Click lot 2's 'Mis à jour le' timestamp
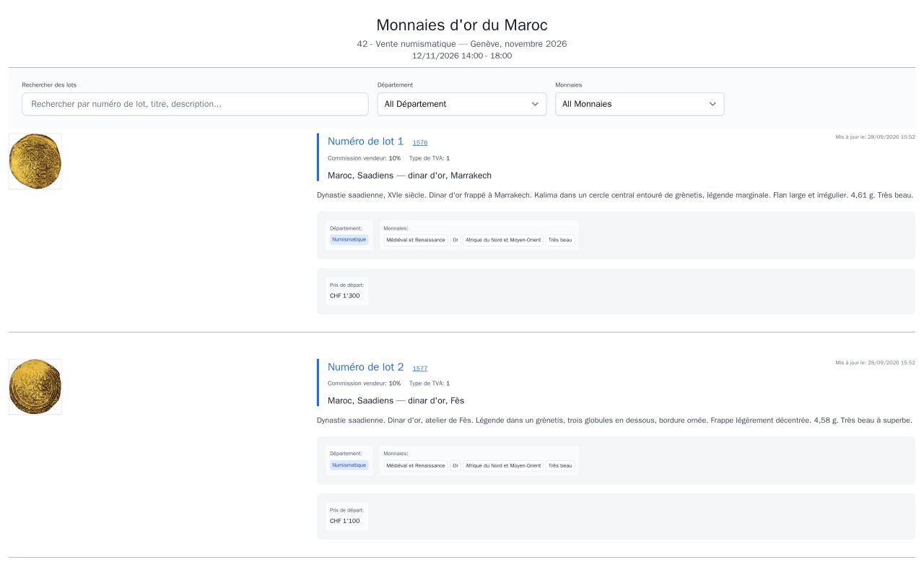The image size is (924, 578). pos(875,363)
